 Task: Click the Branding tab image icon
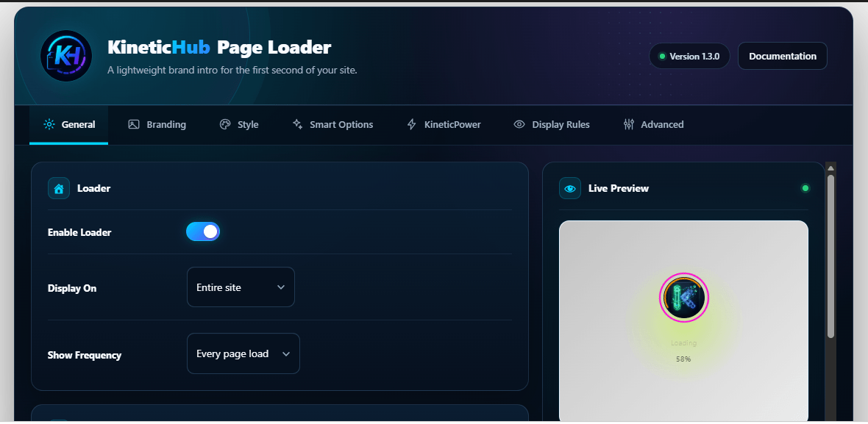coord(133,124)
